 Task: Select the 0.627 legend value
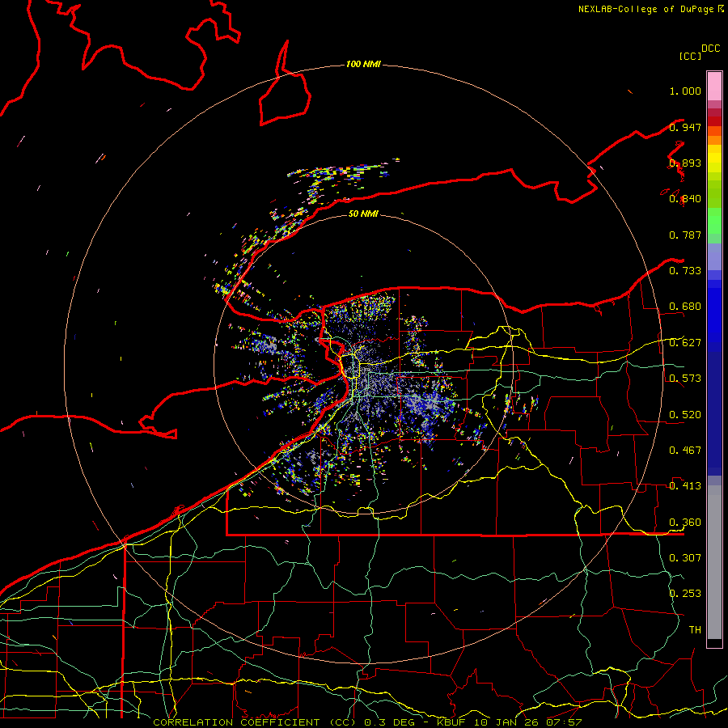(x=685, y=343)
